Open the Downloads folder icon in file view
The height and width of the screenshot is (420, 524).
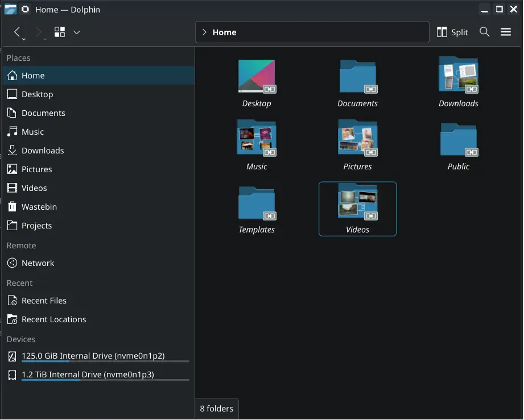tap(458, 76)
